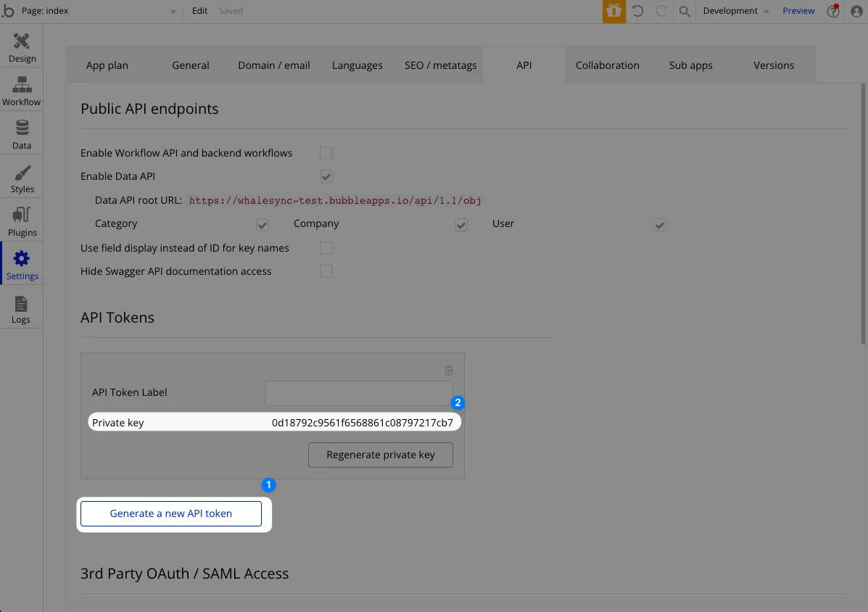Toggle the Company data type checkbox

click(x=461, y=225)
